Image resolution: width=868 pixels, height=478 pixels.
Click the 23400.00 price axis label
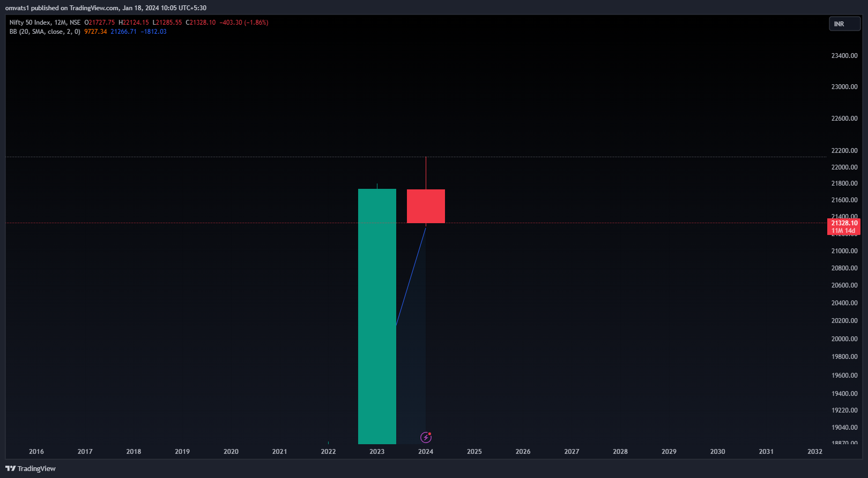coord(844,56)
